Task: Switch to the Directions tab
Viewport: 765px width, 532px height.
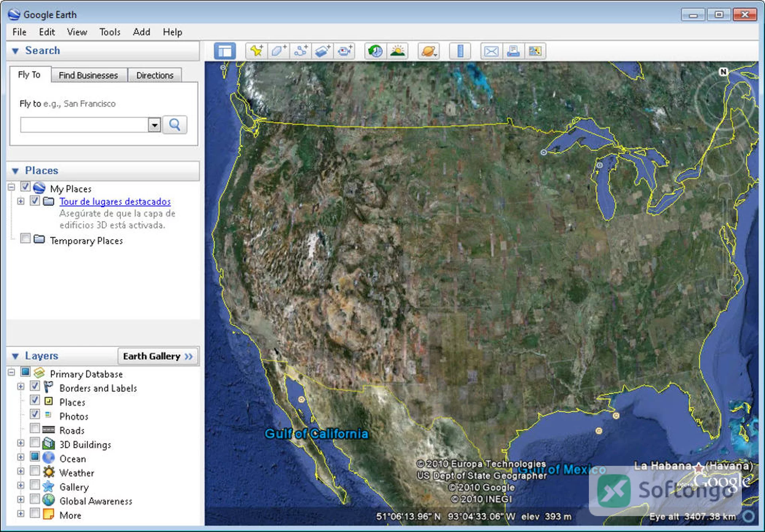Action: point(155,75)
